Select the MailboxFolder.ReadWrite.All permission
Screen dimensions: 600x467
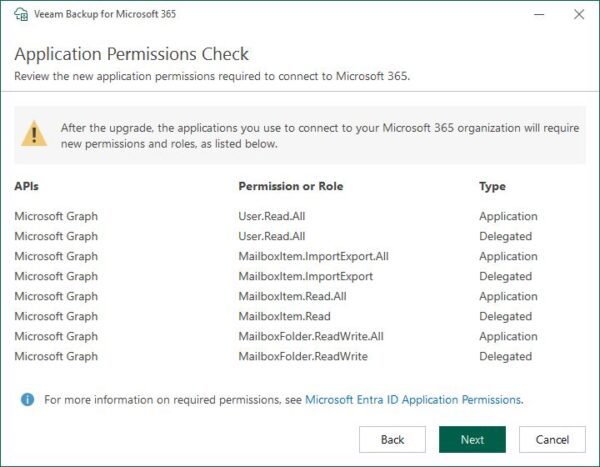click(311, 336)
